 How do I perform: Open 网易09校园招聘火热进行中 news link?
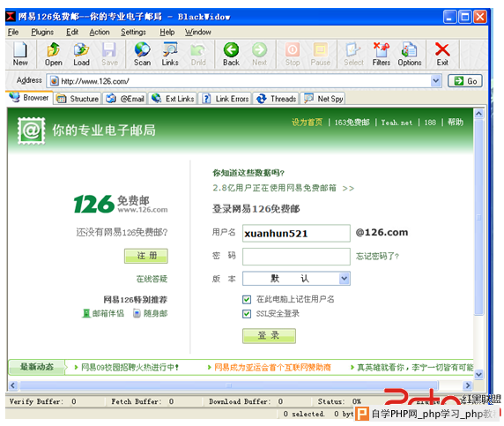click(x=130, y=367)
